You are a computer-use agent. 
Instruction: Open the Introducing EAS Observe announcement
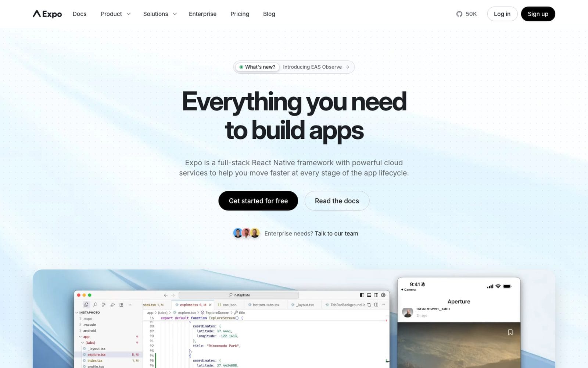[x=316, y=67]
